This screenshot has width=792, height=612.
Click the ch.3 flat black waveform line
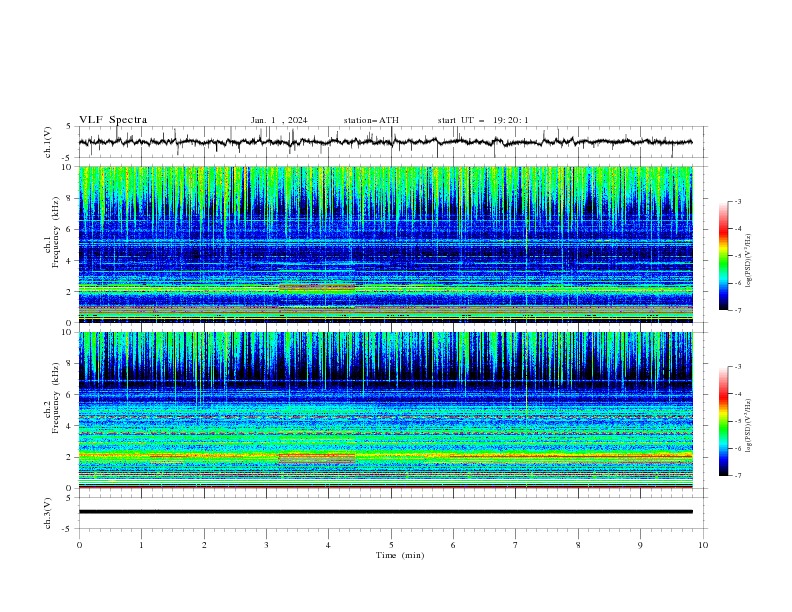pos(385,512)
